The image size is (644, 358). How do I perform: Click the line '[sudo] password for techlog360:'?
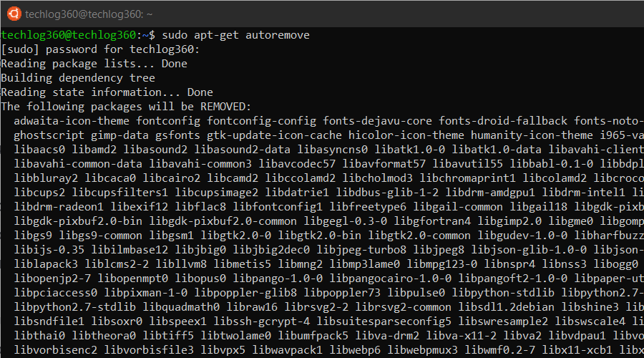(x=100, y=49)
